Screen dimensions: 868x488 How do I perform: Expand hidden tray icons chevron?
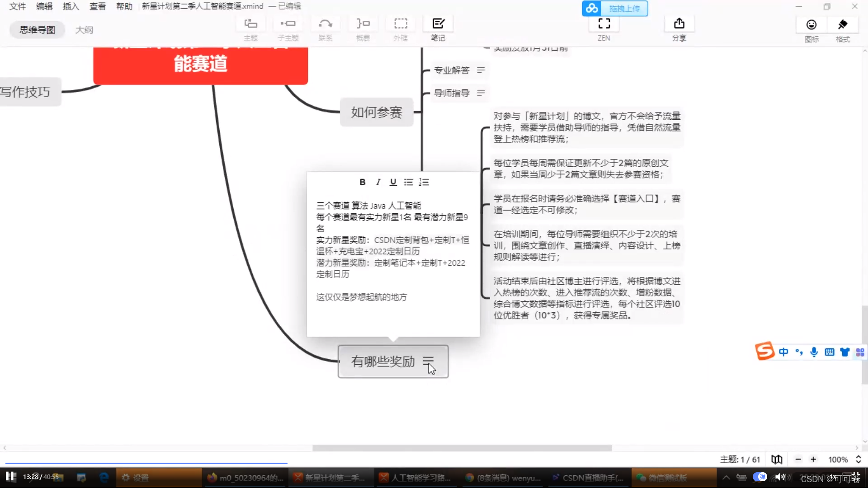[726, 477]
